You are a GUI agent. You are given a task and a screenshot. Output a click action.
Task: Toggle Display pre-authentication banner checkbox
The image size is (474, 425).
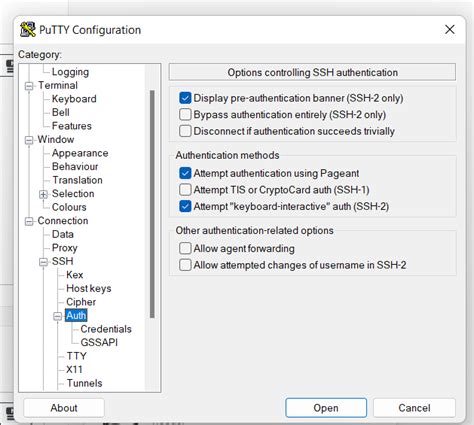click(x=185, y=98)
